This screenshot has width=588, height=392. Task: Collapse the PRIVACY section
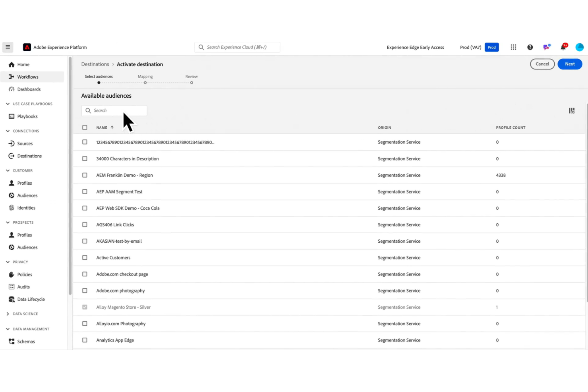(7, 262)
